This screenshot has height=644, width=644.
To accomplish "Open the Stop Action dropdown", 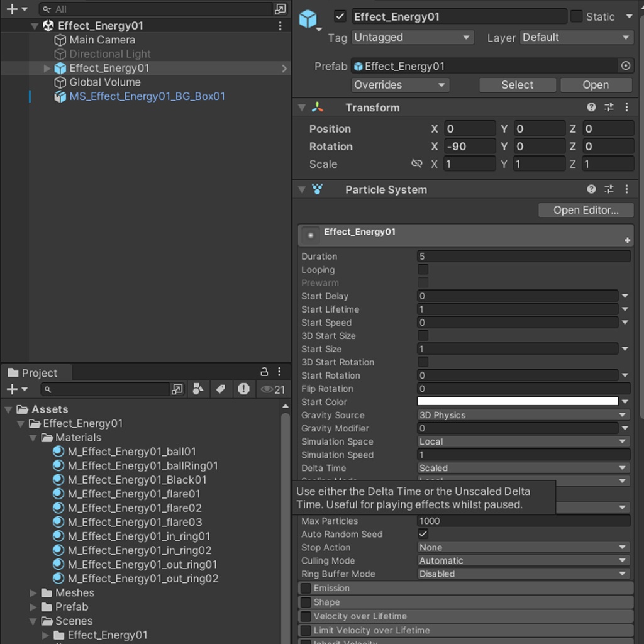I will coord(523,547).
